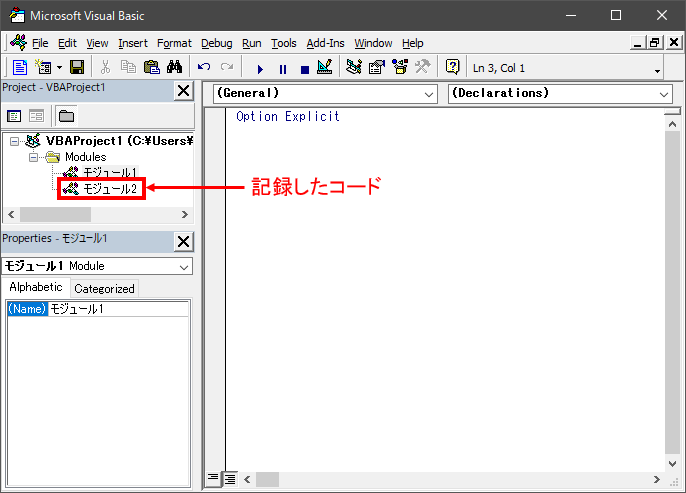
Task: Open the (Declarations) procedure dropdown
Action: 560,94
